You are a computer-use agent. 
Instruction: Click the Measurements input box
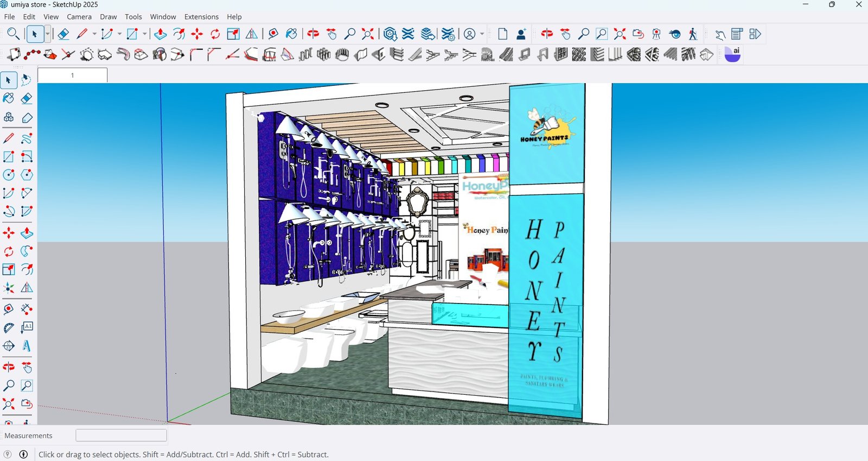point(121,435)
